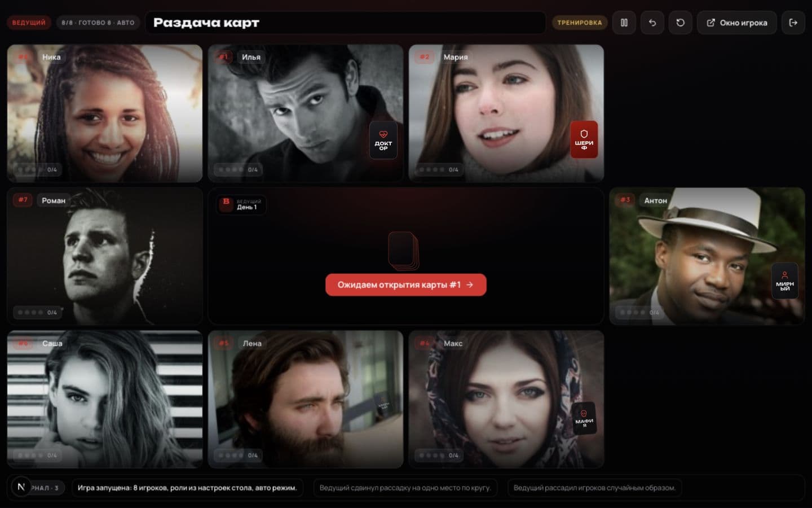Click the name label "Антон"

pos(655,200)
